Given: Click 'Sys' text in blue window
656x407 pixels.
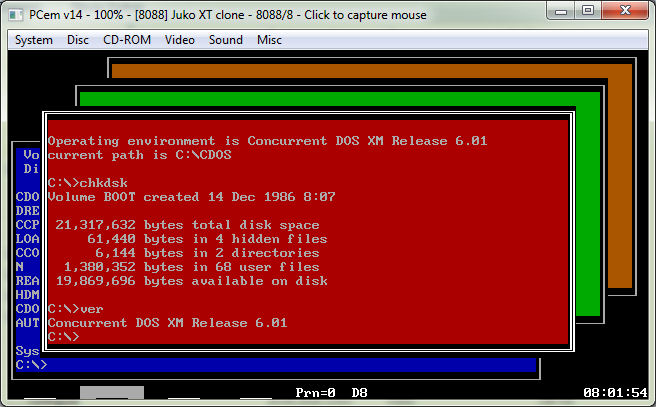Looking at the screenshot, I should click(x=27, y=351).
